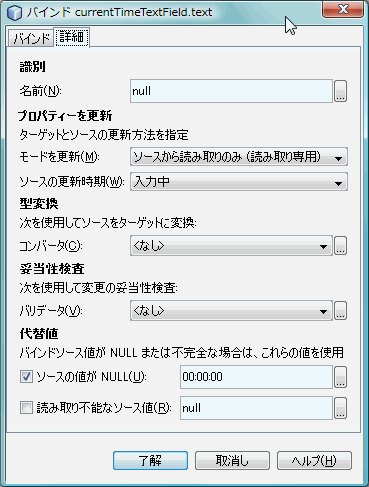369x487 pixels.
Task: Click the ellipsis button next to 名前 field
Action: (340, 91)
